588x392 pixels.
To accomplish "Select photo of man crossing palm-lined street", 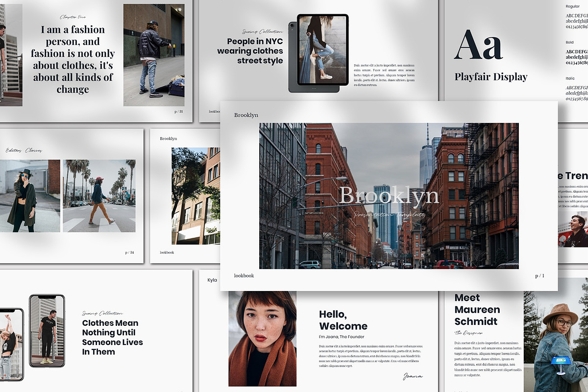I will pos(99,196).
